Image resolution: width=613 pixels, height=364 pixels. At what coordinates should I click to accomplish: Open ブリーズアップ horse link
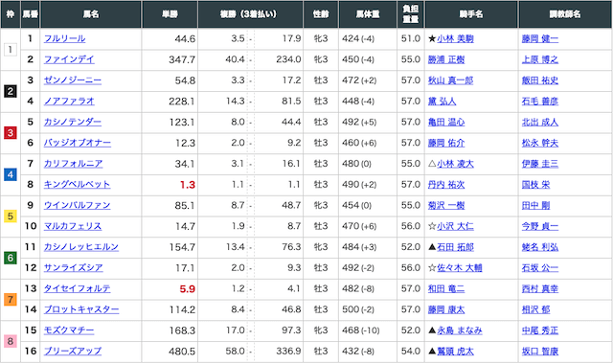tap(73, 352)
